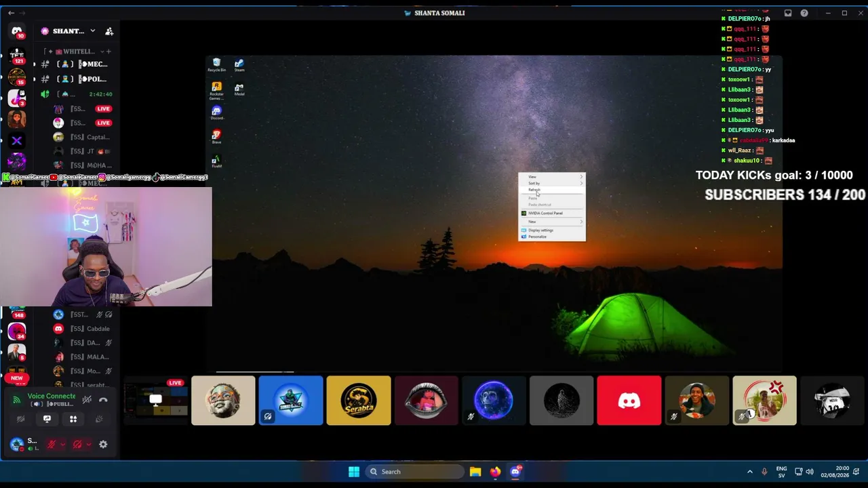868x488 pixels.
Task: Click the Windows Start button
Action: (354, 472)
